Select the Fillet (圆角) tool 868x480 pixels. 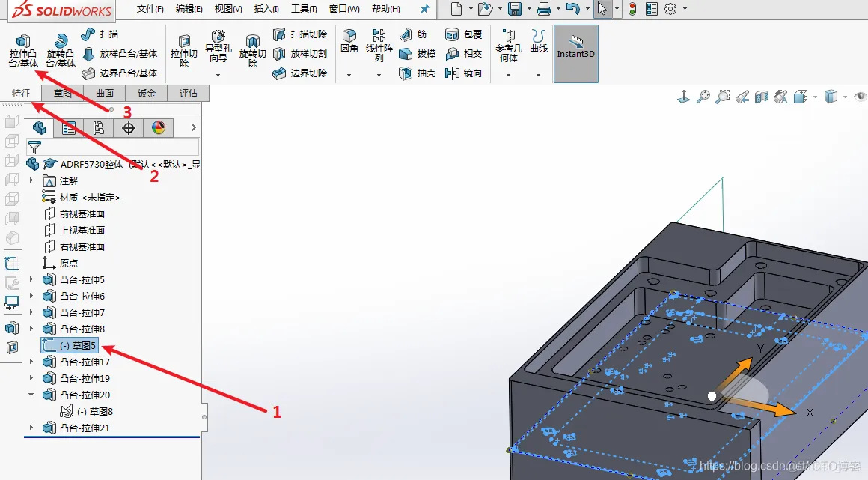coord(349,42)
